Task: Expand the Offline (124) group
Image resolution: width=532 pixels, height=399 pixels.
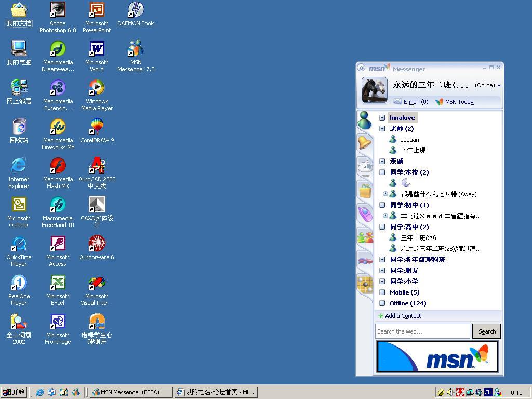Action: point(382,303)
